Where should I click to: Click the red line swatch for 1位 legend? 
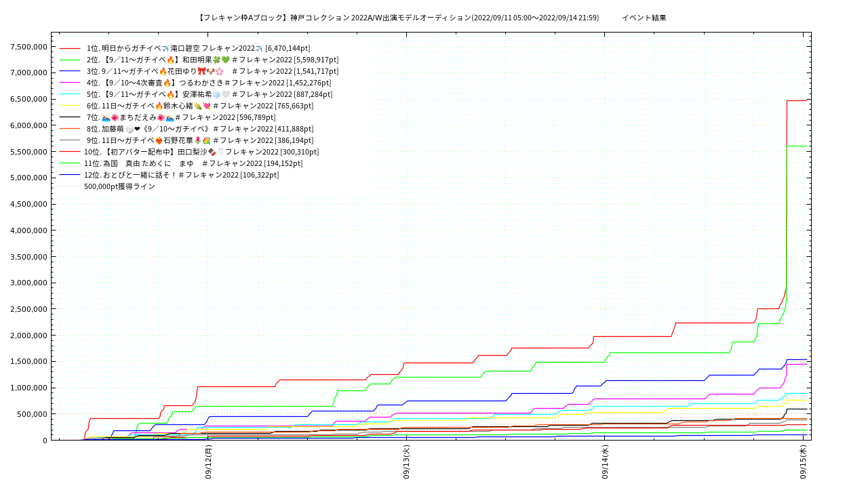[70, 48]
